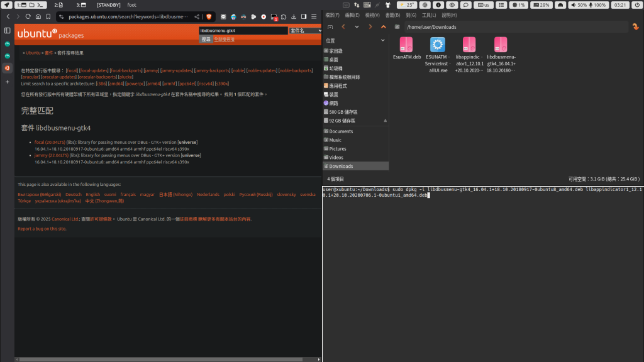This screenshot has height=362, width=644.
Task: Open the focal (20.04LTS) package link
Action: click(50, 143)
